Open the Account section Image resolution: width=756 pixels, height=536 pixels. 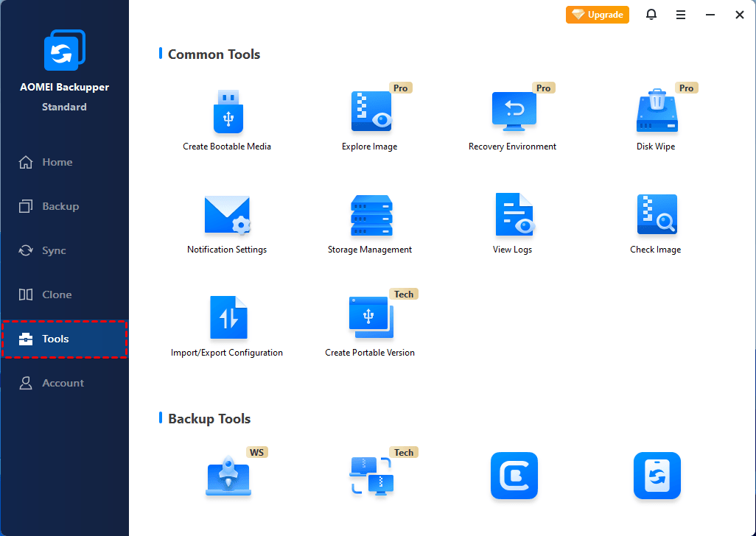(65, 384)
